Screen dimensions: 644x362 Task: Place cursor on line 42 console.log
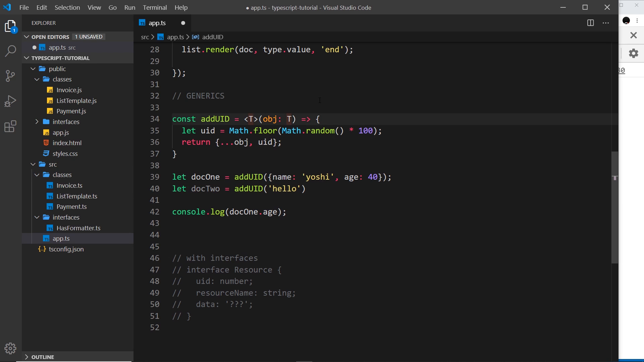229,212
